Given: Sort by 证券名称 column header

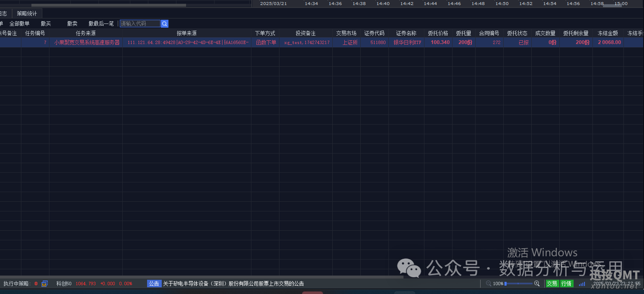Looking at the screenshot, I should (406, 33).
